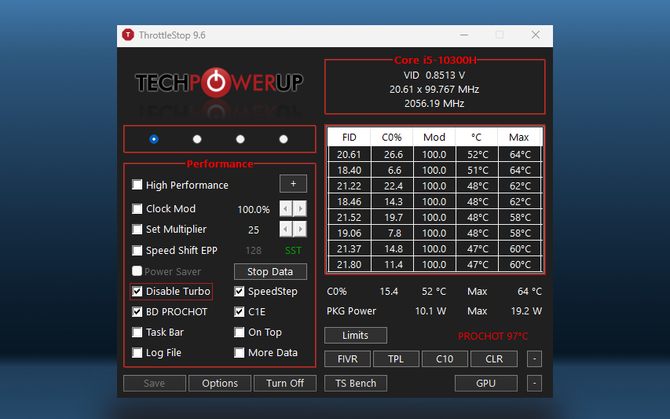
Task: Click the CLR button
Action: pyautogui.click(x=494, y=359)
